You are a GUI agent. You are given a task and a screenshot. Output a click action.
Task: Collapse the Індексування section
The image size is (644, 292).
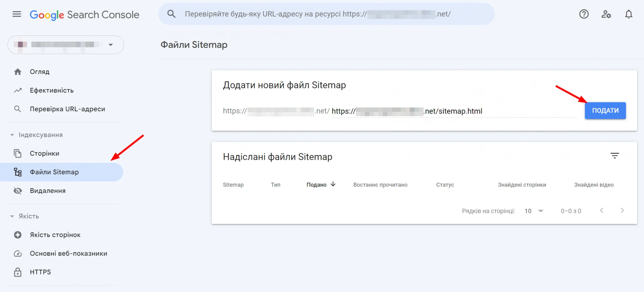pos(12,135)
